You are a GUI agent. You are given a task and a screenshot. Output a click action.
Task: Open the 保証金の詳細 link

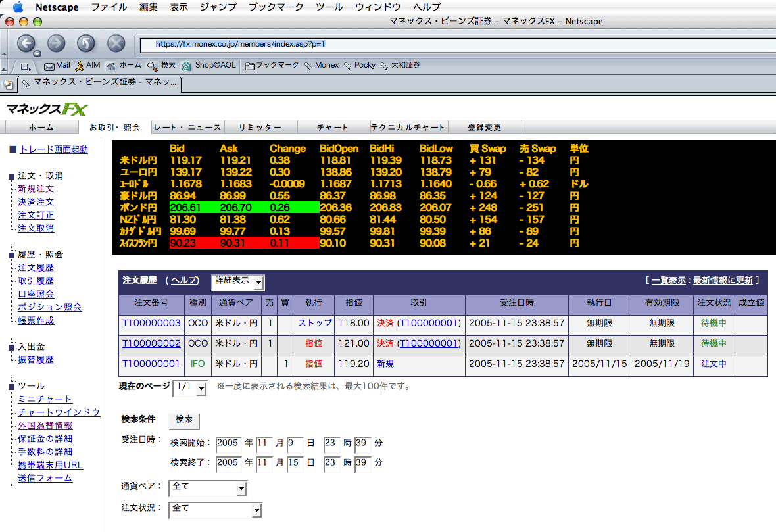(45, 439)
